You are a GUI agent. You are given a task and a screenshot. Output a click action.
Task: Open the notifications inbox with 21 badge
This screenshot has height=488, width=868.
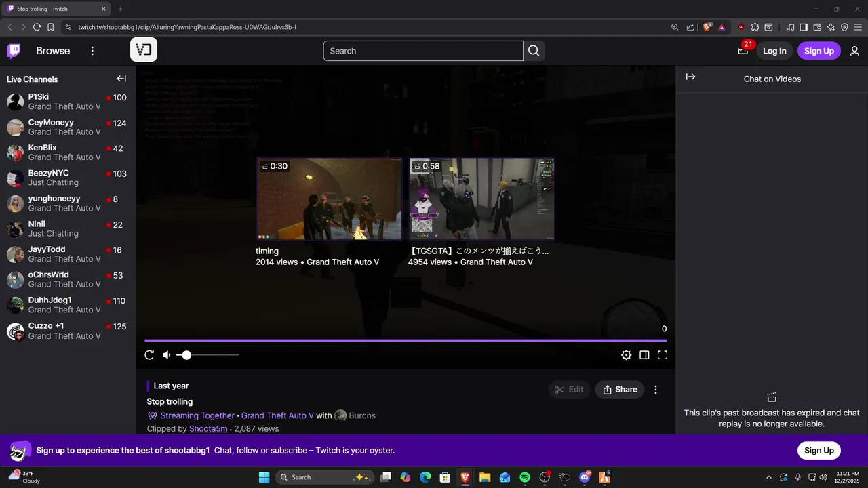[744, 50]
